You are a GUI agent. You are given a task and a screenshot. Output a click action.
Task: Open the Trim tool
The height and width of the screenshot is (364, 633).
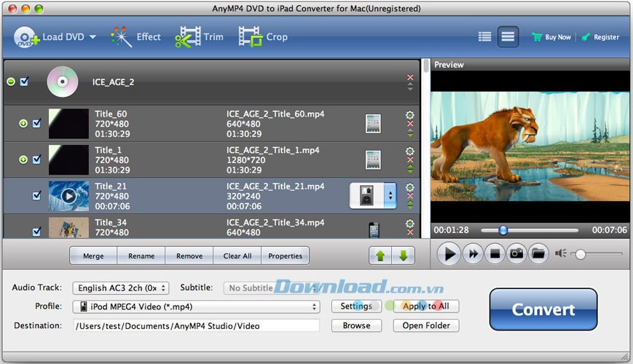(x=199, y=37)
